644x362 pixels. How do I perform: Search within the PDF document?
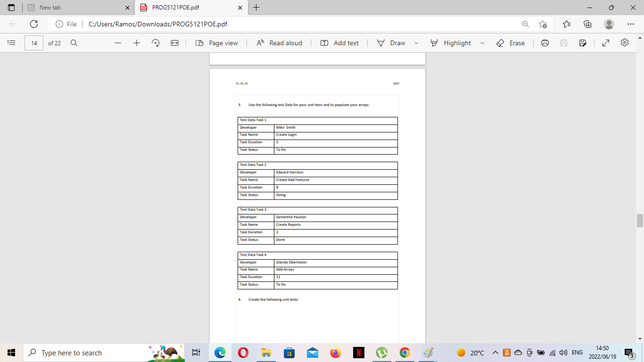(74, 43)
